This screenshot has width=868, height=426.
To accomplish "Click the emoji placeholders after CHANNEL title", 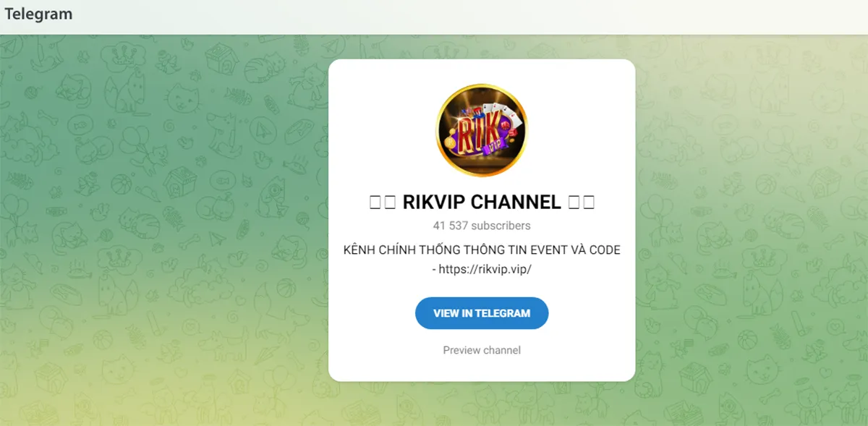I will pyautogui.click(x=582, y=203).
